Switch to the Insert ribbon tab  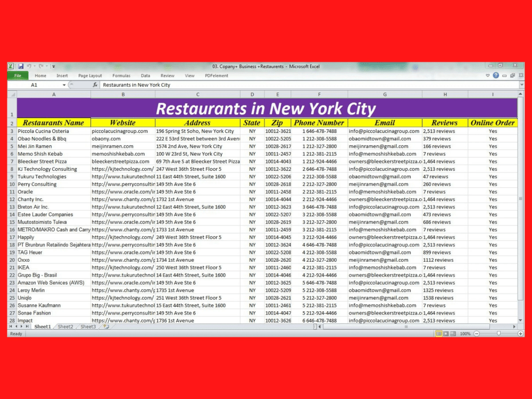point(62,76)
